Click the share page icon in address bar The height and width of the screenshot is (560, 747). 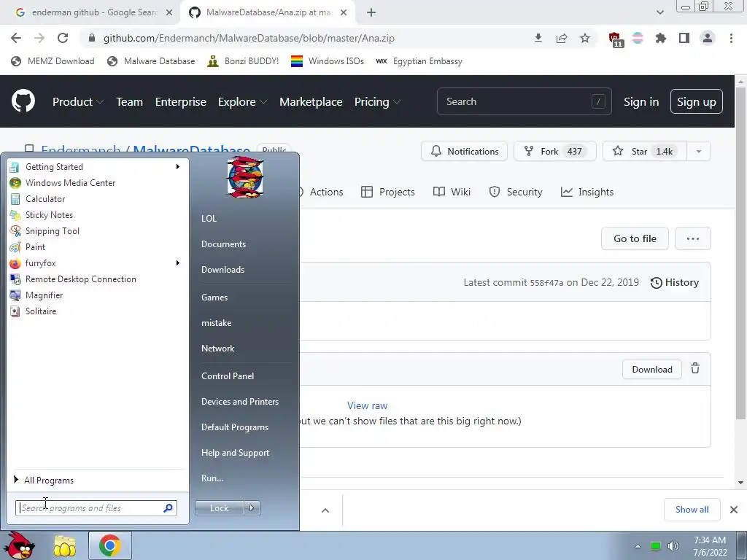click(561, 38)
